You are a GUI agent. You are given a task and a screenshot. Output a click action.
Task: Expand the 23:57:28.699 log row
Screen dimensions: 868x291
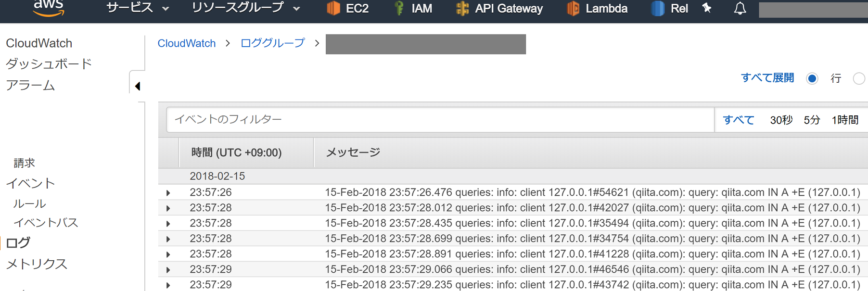[x=168, y=239]
